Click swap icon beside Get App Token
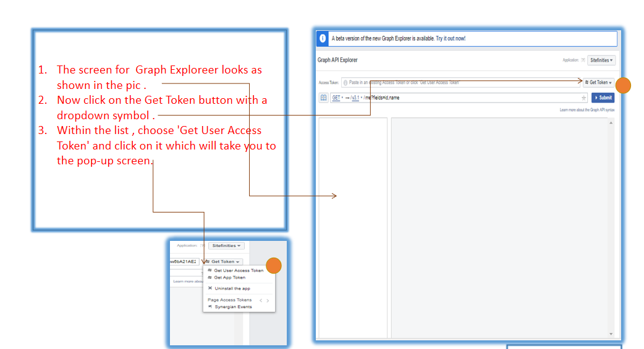Image resolution: width=644 pixels, height=349 pixels. coord(210,277)
